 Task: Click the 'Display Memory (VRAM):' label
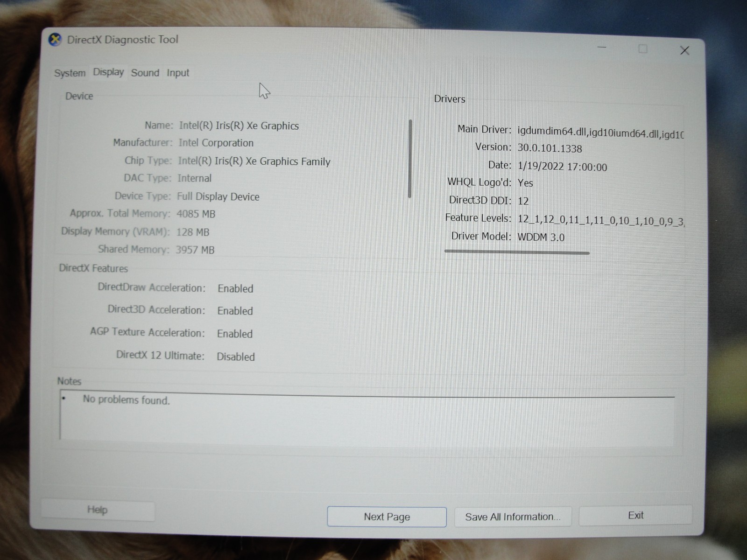[x=115, y=231]
